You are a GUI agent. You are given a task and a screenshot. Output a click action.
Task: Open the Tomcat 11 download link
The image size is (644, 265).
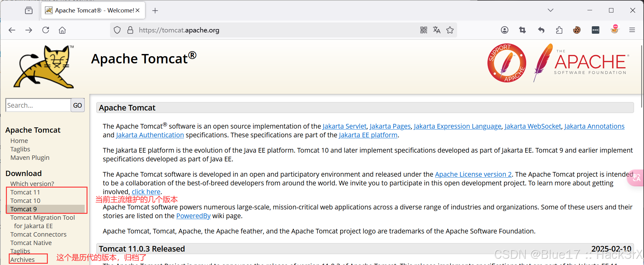[25, 192]
